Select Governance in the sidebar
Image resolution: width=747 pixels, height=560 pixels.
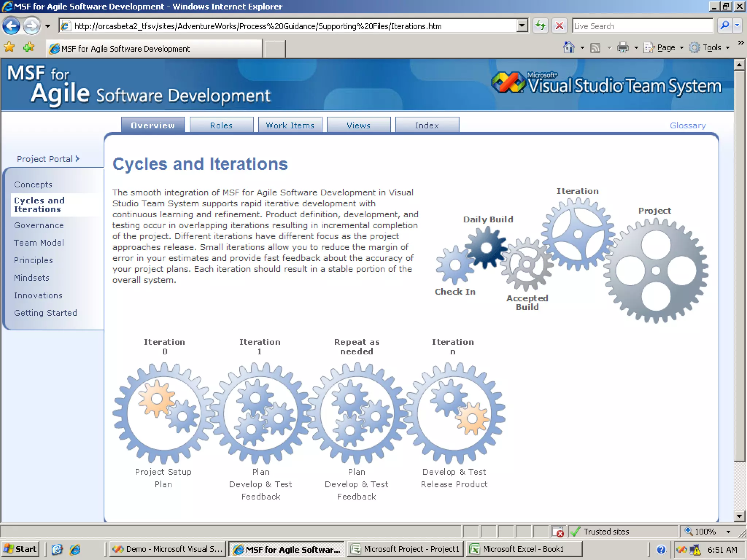[39, 225]
